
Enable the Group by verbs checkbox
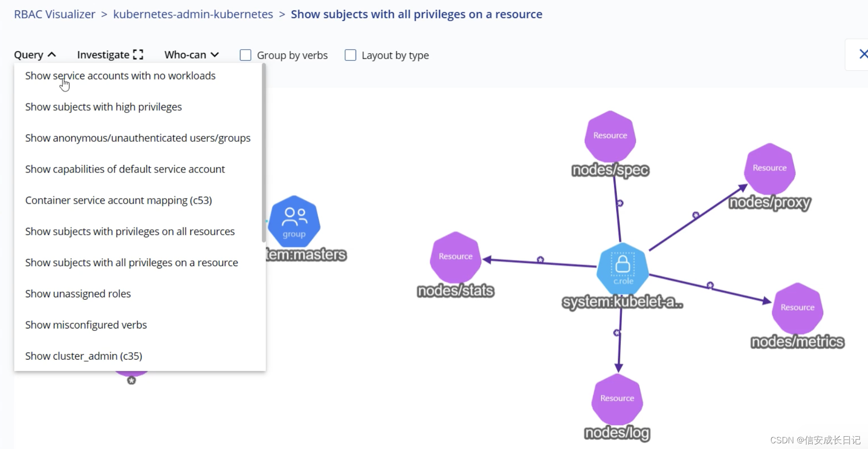pyautogui.click(x=246, y=55)
